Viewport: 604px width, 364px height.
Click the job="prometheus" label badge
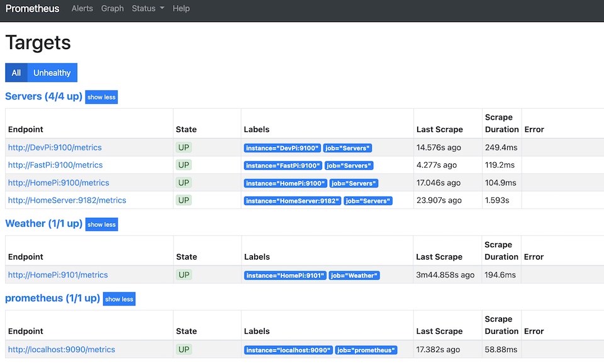tap(366, 350)
